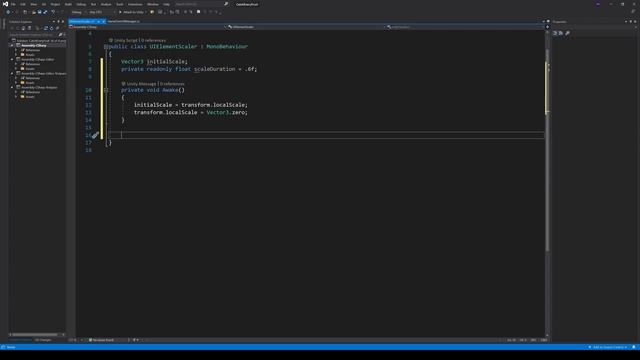This screenshot has height=360, width=640.
Task: Click Unity Script CodeLens above class
Action: point(123,40)
